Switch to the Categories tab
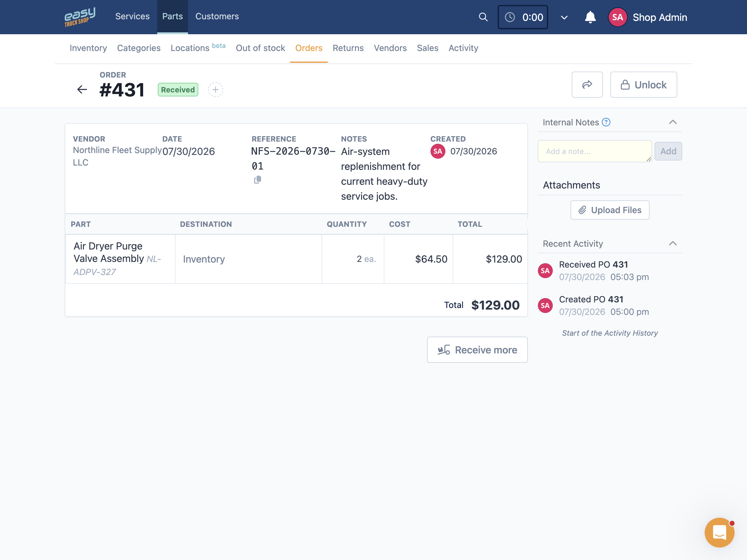Screen dimensions: 747x560 [139, 48]
